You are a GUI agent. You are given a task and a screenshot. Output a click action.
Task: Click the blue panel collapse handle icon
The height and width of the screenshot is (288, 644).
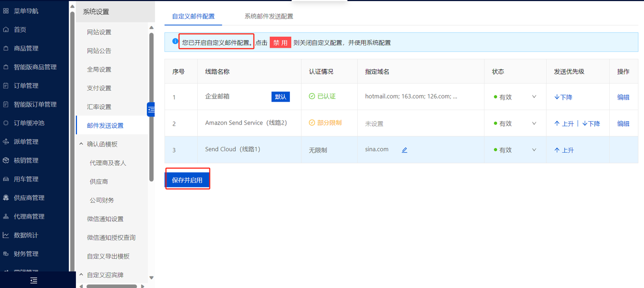tap(151, 109)
